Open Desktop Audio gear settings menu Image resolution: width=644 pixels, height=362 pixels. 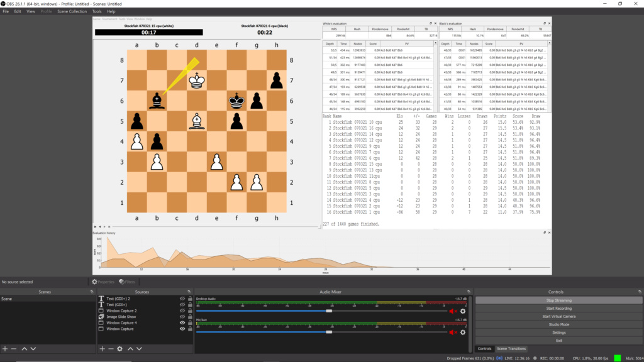click(x=463, y=311)
